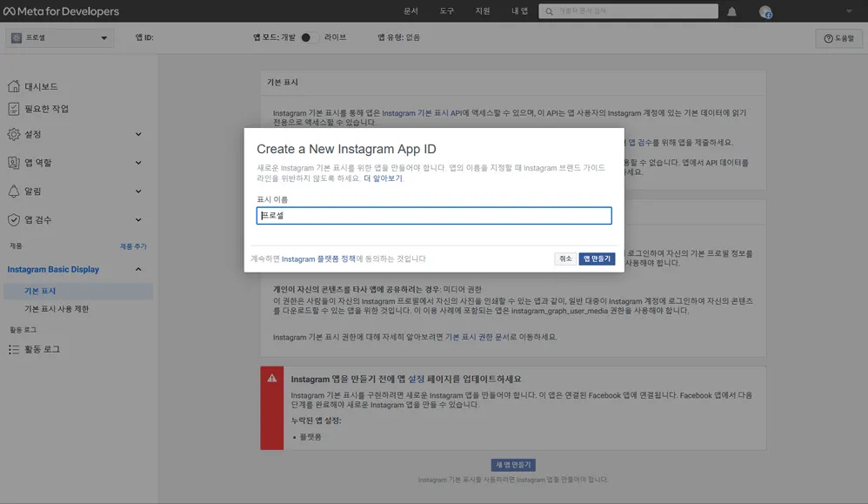
Task: Open the 문서 top menu
Action: (x=411, y=11)
